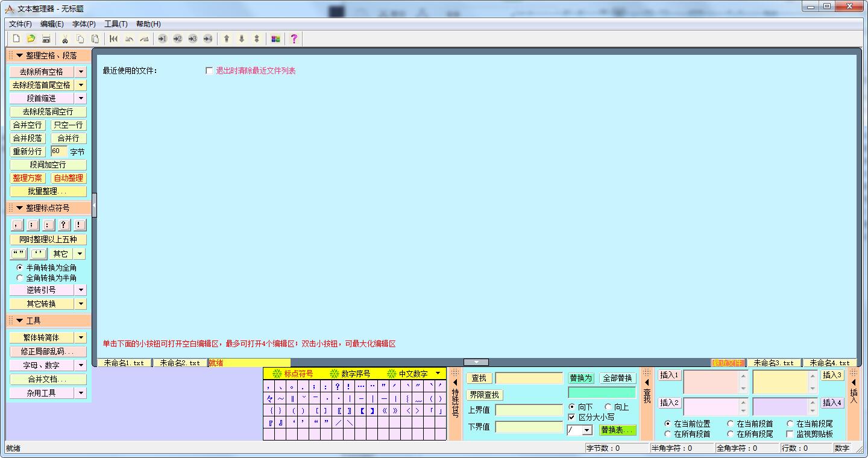Viewport: 868px width, 458px height.
Task: Click the arrow-2 editor toolbar icon
Action: [177, 39]
